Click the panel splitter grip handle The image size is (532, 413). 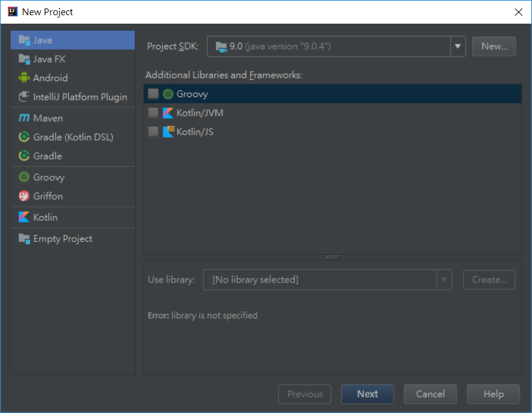coord(332,257)
